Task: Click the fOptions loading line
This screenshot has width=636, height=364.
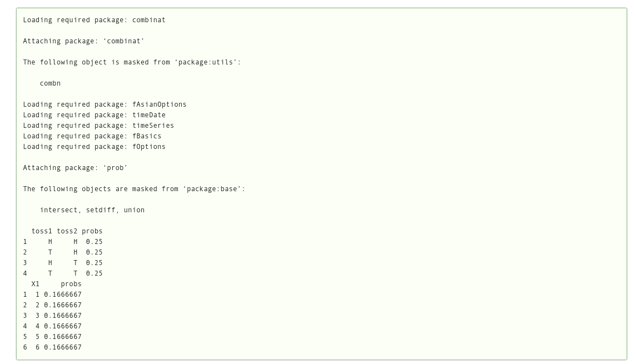Action: 94,147
